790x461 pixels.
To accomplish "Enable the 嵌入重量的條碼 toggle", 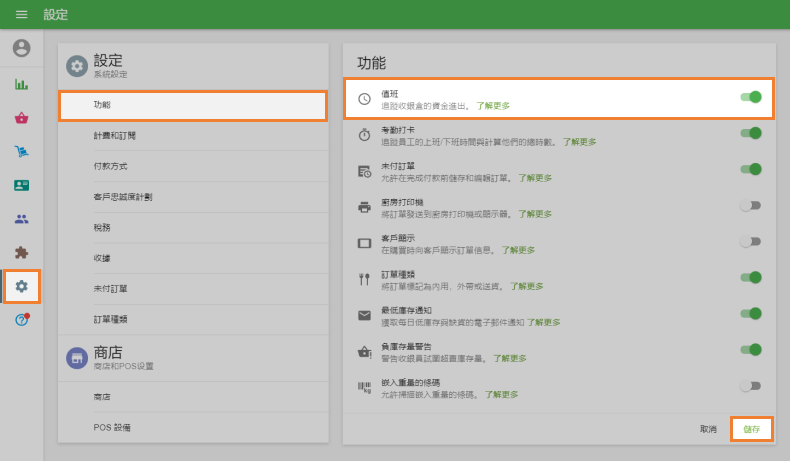I will click(x=751, y=386).
